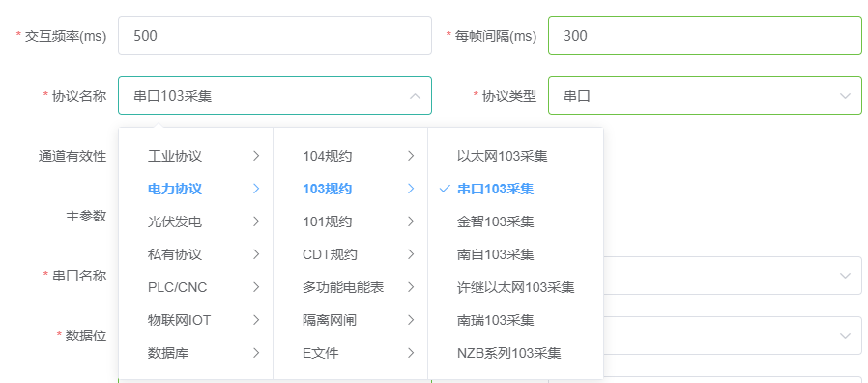Click the 通道有效性 label

click(72, 157)
